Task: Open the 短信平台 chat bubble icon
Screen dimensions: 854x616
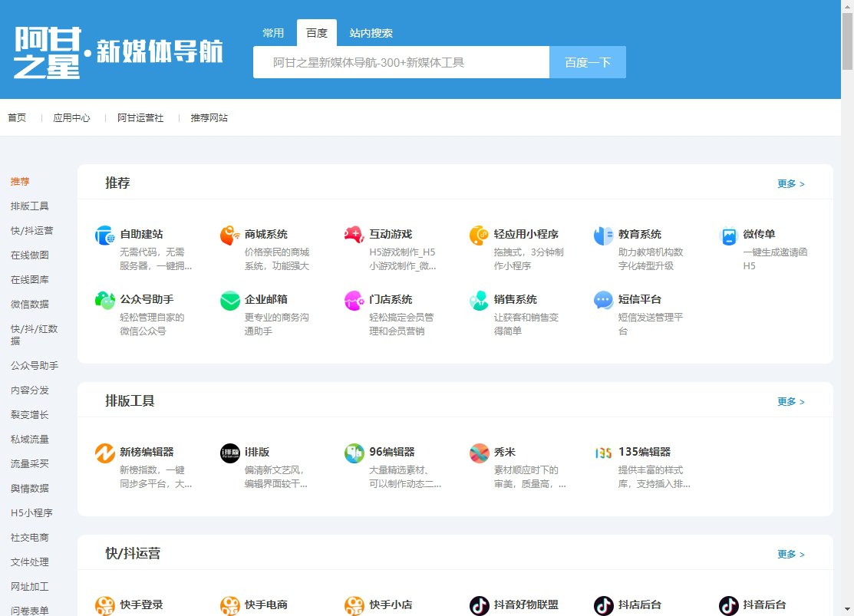Action: 603,301
